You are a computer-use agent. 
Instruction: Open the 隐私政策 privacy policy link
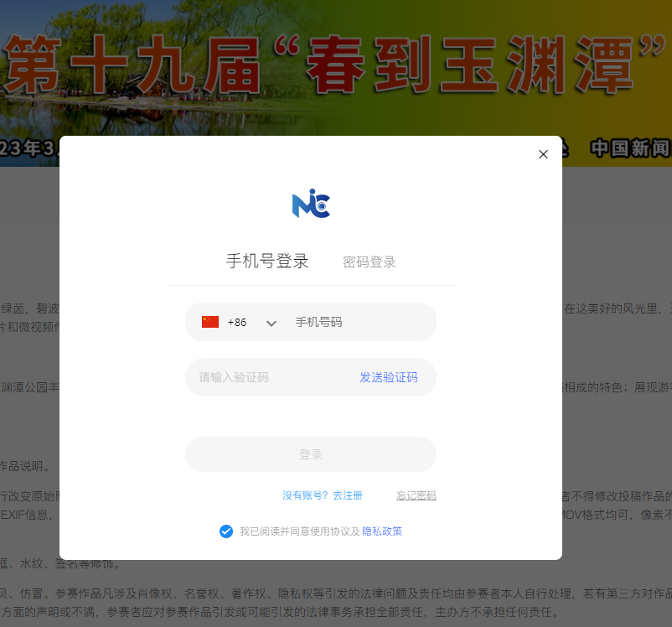click(x=382, y=531)
